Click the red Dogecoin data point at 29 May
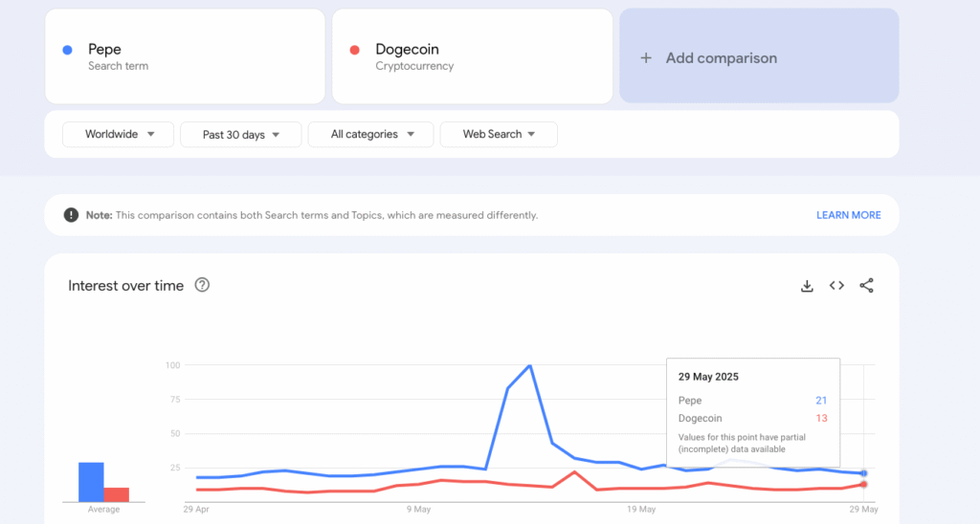Screen dimensions: 980x524 863,485
